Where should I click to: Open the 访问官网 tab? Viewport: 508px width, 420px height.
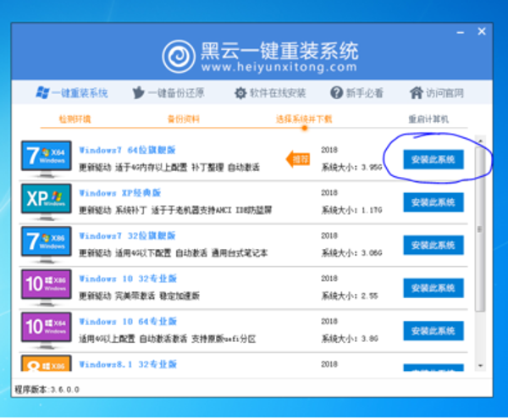click(436, 93)
